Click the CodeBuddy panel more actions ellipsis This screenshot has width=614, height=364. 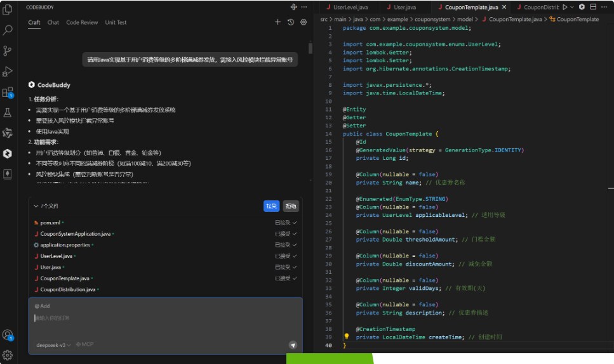tap(304, 7)
